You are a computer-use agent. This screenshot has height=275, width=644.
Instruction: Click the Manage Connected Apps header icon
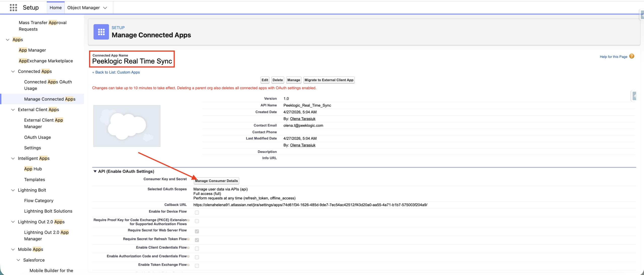(101, 32)
